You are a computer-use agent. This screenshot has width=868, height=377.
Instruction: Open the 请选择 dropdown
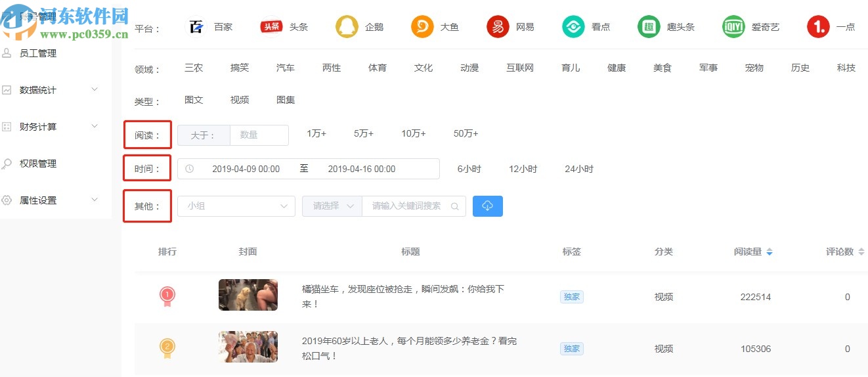[x=332, y=206]
